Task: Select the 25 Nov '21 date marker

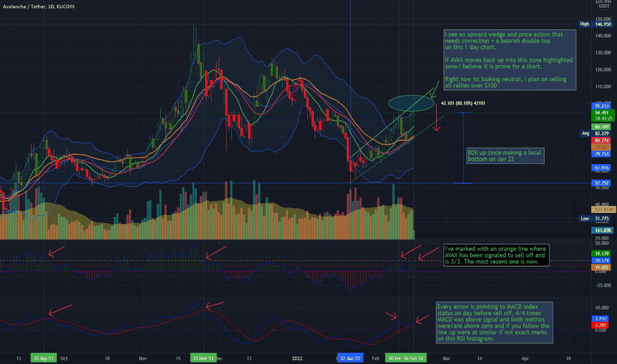Action: point(203,359)
